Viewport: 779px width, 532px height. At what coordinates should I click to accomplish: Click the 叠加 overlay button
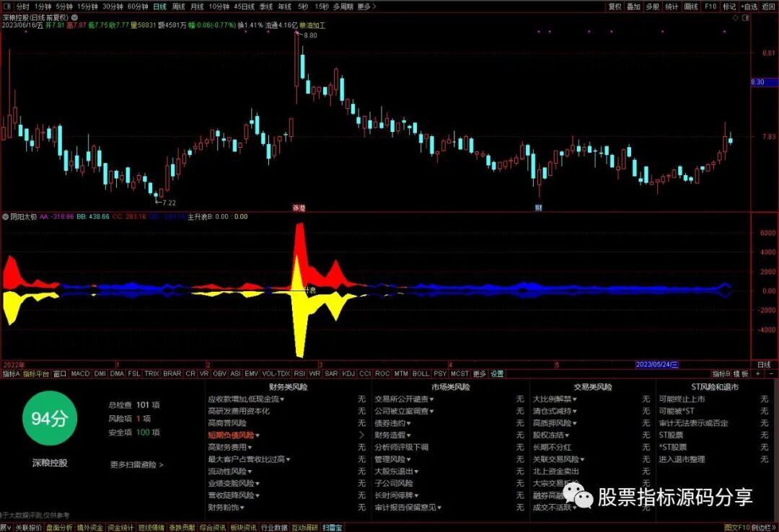pos(633,6)
